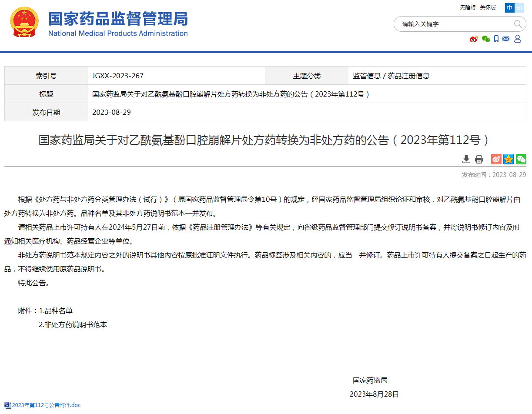532x414 pixels.
Task: Focus the 请输入关键字 search field
Action: coord(452,24)
